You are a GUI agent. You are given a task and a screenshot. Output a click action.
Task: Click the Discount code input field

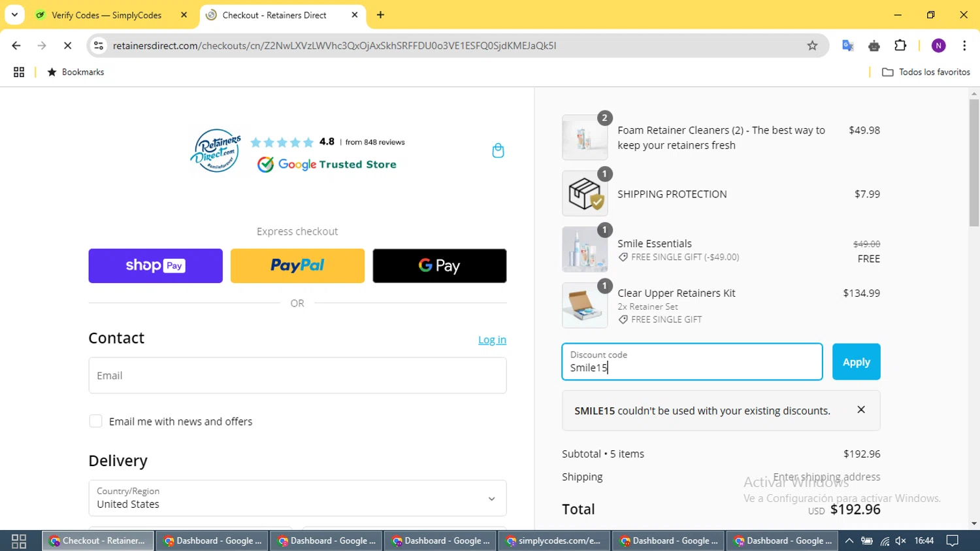(x=692, y=361)
